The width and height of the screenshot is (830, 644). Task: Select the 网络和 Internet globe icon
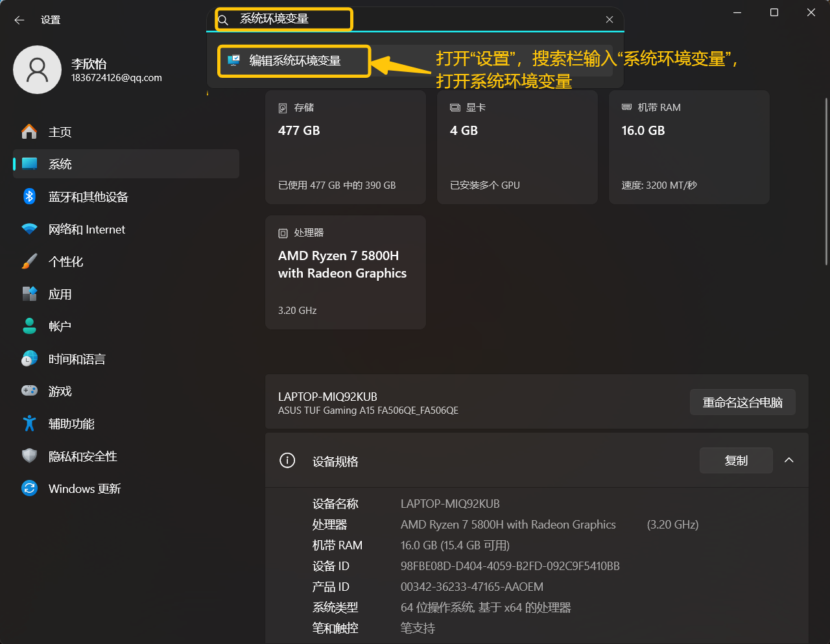(29, 229)
